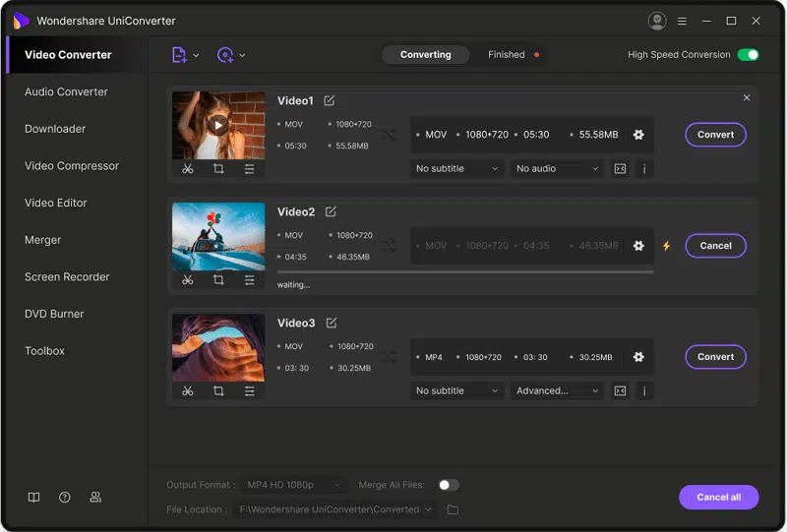
Task: Play Video1 thumbnail preview
Action: pyautogui.click(x=217, y=125)
